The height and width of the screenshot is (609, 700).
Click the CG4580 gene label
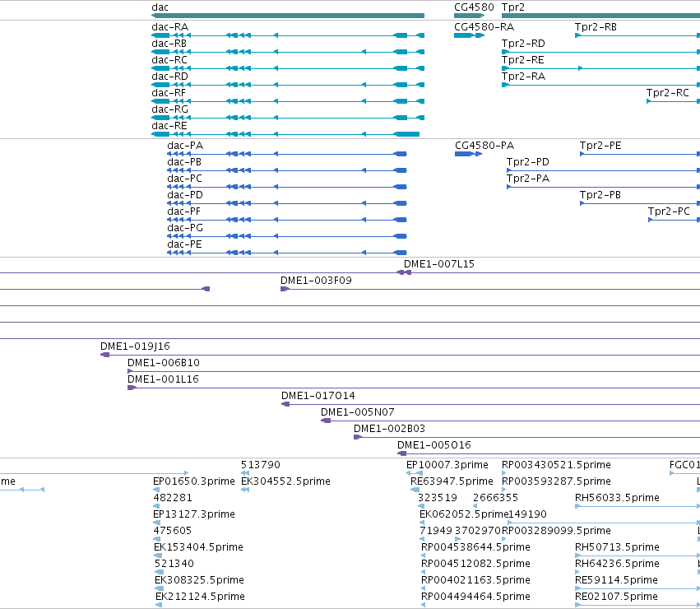click(x=474, y=7)
